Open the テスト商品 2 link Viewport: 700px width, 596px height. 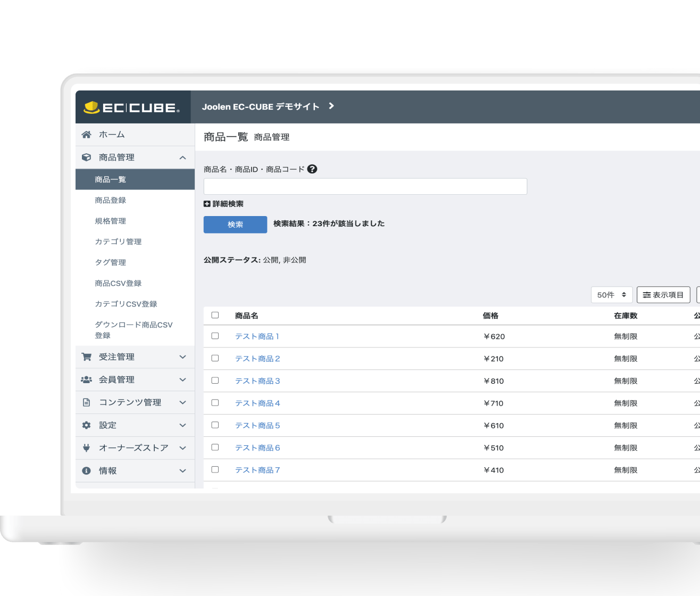point(257,359)
